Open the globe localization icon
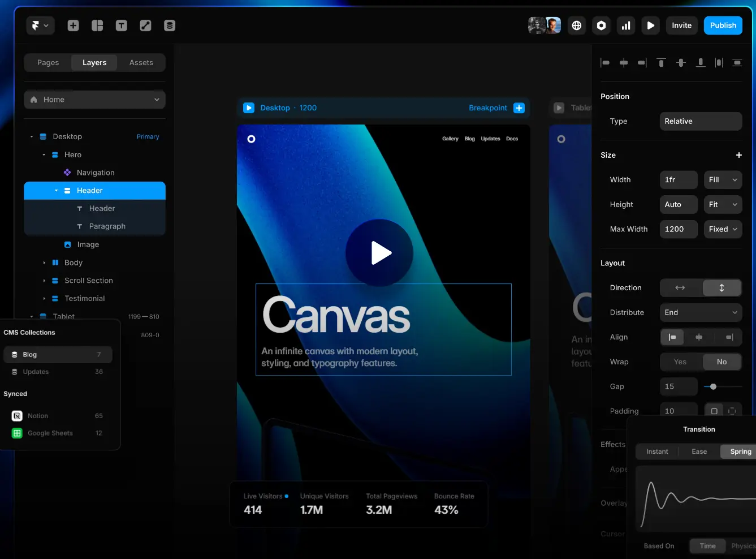The width and height of the screenshot is (756, 559). tap(576, 25)
